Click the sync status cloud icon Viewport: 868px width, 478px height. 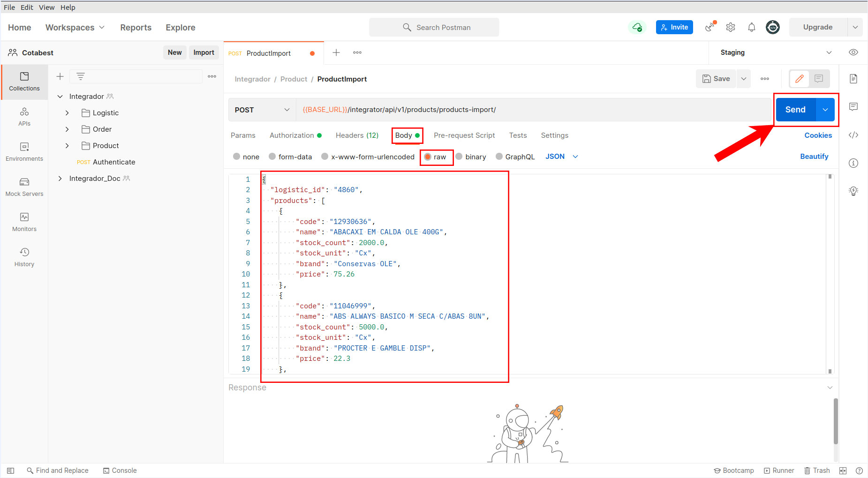click(637, 27)
